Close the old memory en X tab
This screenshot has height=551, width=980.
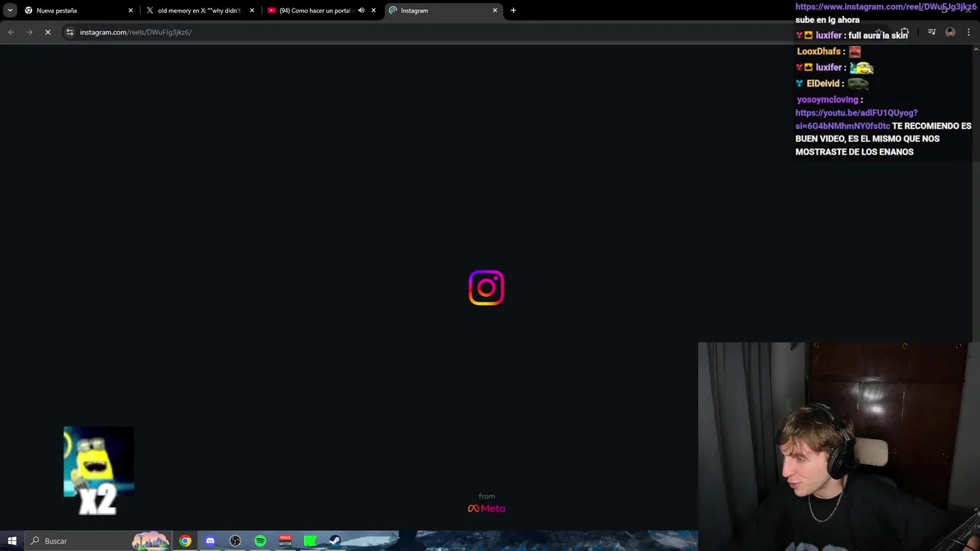(252, 11)
